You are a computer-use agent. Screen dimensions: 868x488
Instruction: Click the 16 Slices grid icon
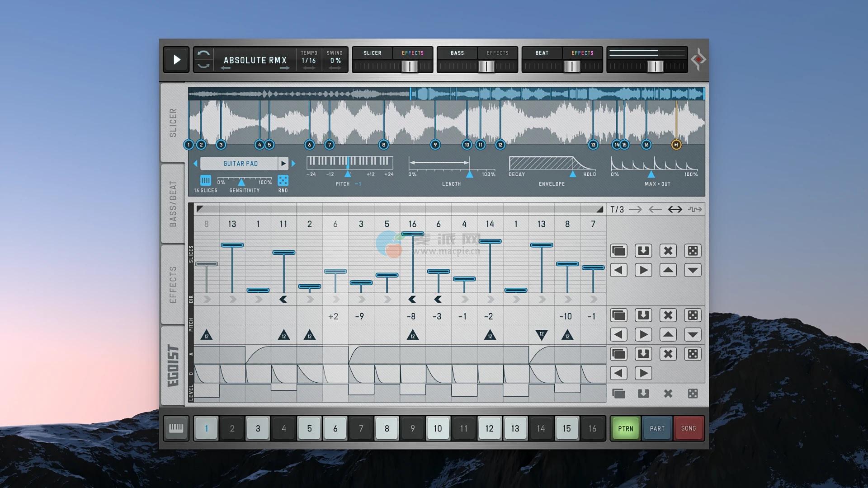pyautogui.click(x=206, y=181)
